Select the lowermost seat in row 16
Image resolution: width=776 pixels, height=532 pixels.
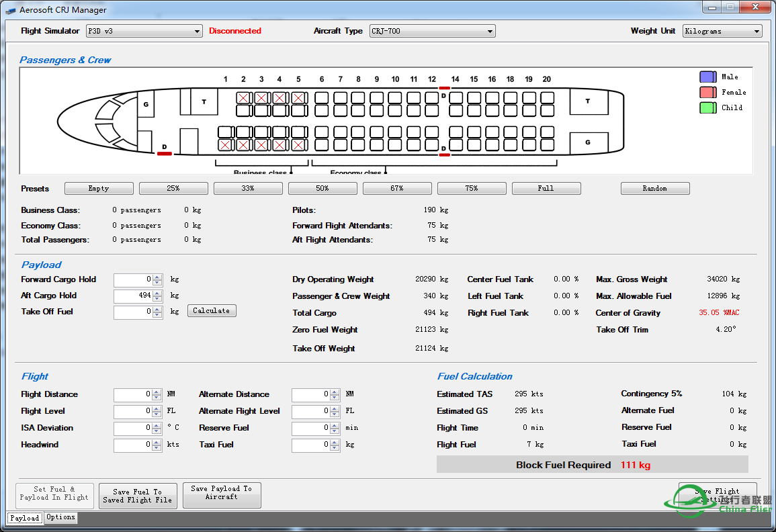pos(492,145)
